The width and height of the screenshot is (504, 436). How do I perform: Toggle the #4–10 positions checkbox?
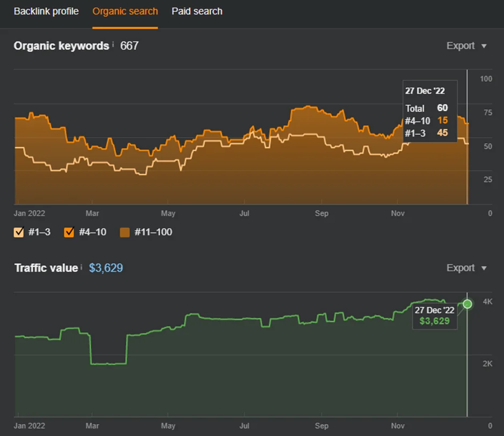(x=69, y=232)
